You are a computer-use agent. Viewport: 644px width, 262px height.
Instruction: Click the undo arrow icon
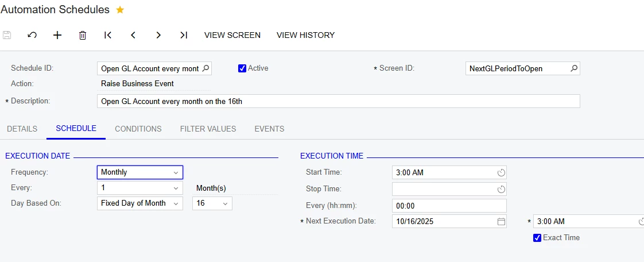[32, 35]
